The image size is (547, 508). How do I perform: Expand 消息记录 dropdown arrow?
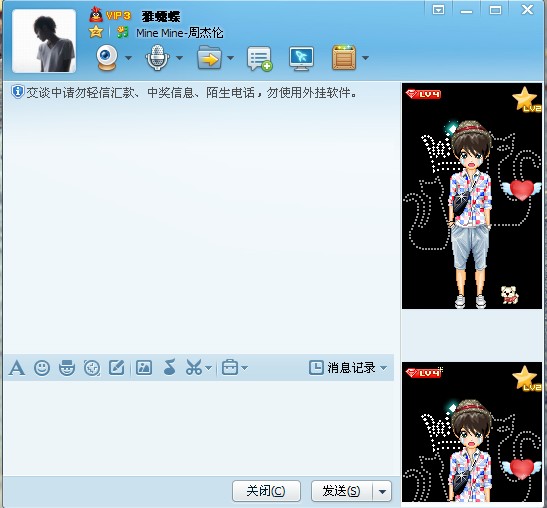[x=383, y=368]
